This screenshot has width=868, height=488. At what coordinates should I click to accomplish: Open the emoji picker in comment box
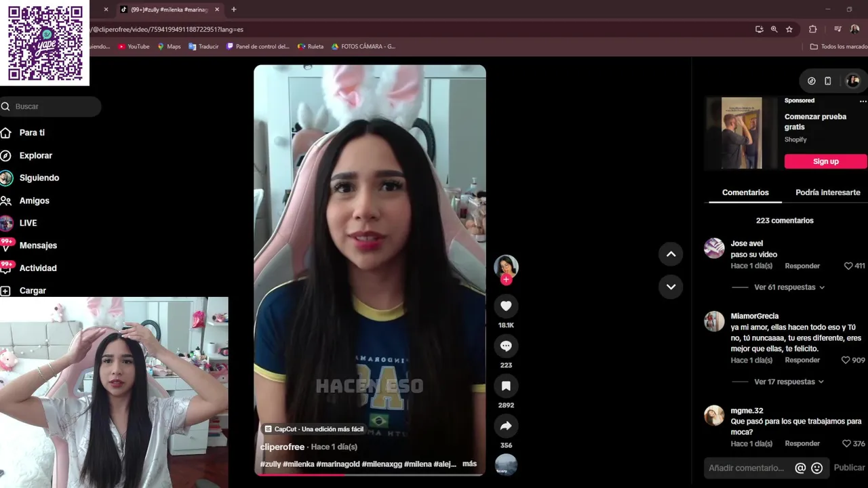click(817, 468)
